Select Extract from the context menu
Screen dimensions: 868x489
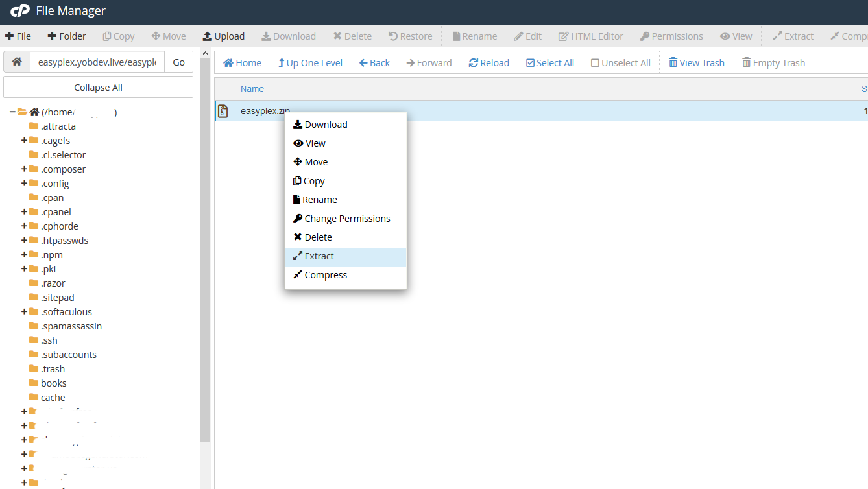317,256
